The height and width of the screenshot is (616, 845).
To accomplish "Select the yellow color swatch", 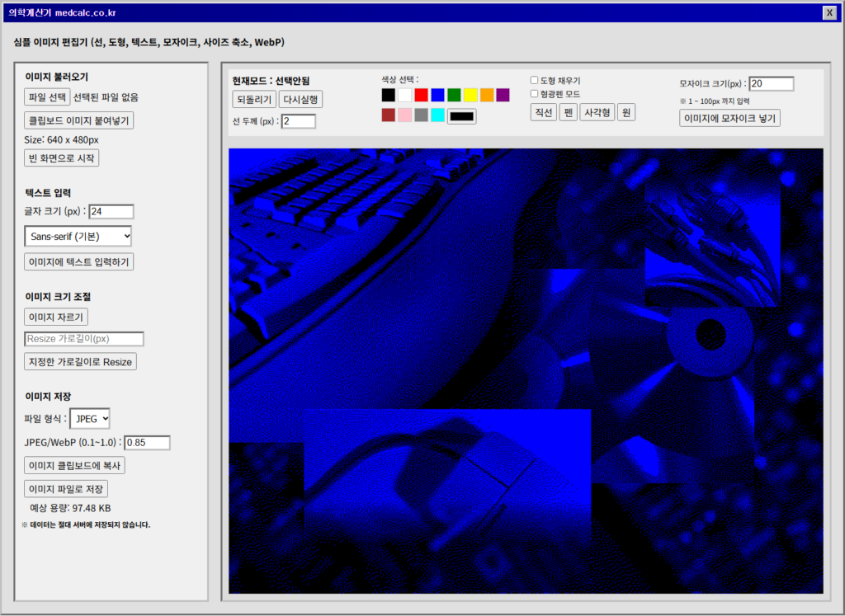I will click(470, 96).
